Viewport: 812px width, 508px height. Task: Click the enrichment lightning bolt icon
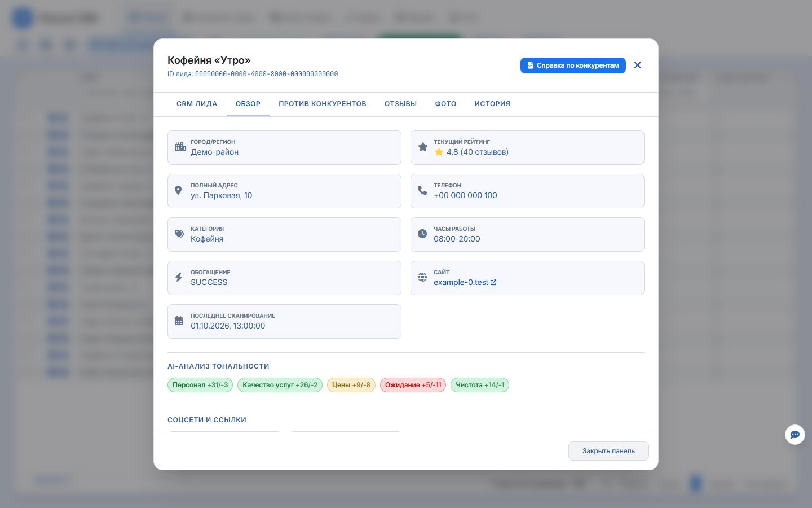179,277
